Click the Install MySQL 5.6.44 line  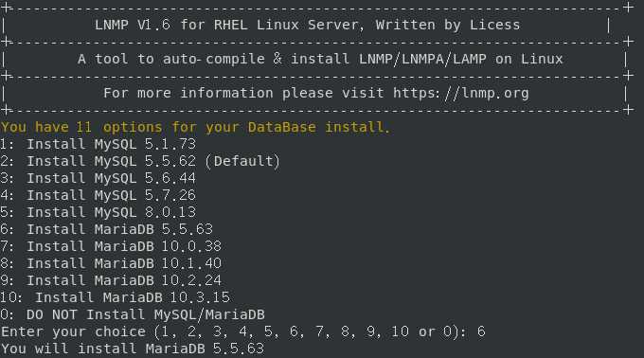click(98, 178)
